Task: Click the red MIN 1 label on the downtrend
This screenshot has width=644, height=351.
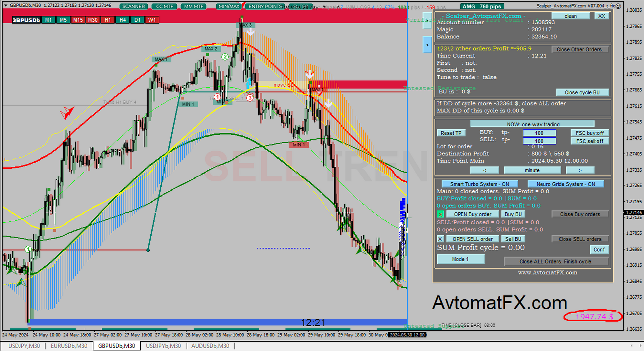Action: click(299, 144)
